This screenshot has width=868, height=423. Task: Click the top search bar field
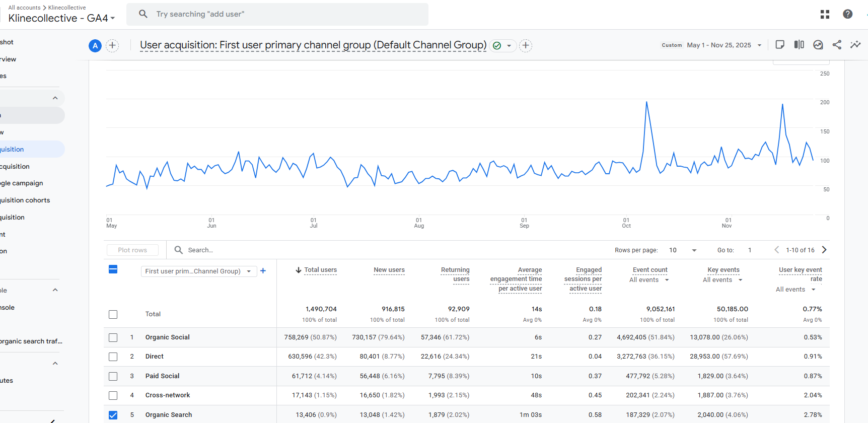click(277, 14)
